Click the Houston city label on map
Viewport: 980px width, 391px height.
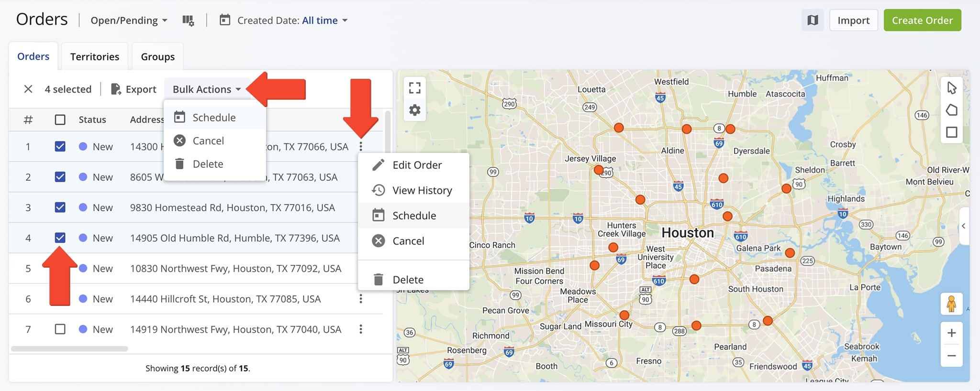coord(688,233)
